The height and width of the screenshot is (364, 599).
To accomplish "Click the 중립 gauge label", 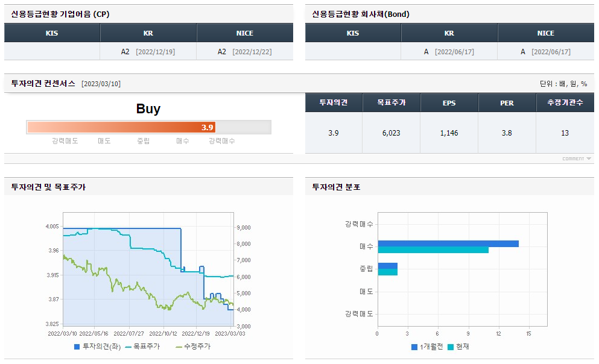I will point(143,141).
